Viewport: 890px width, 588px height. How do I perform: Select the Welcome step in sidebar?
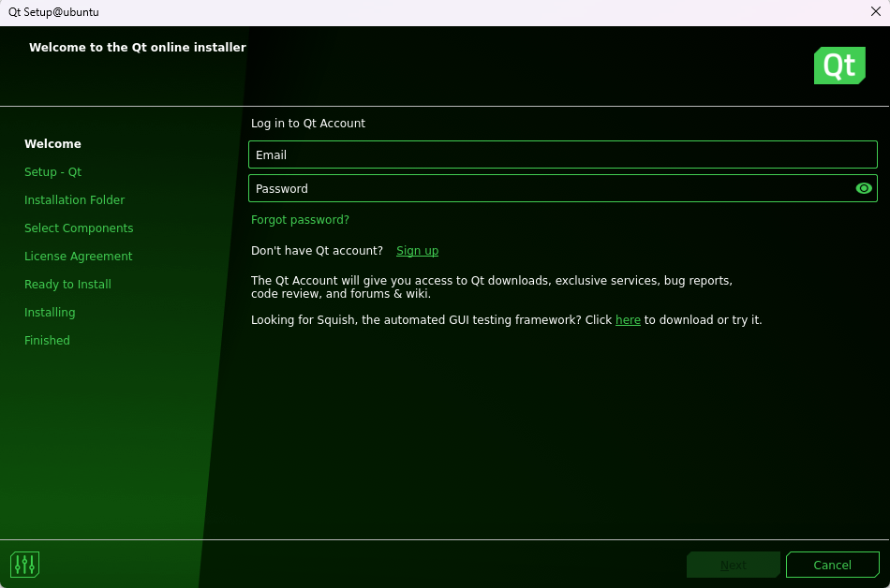click(x=52, y=144)
